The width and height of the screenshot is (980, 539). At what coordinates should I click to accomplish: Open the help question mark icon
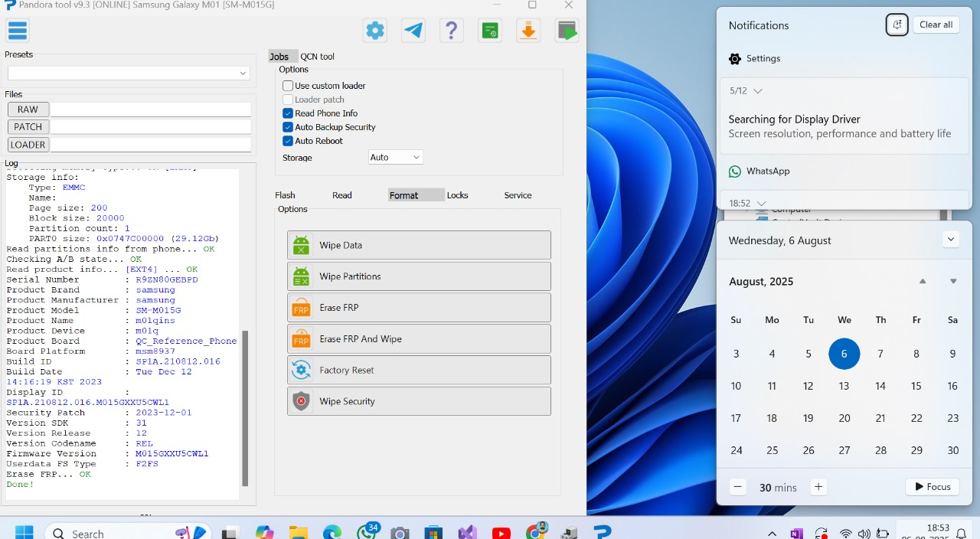coord(452,31)
